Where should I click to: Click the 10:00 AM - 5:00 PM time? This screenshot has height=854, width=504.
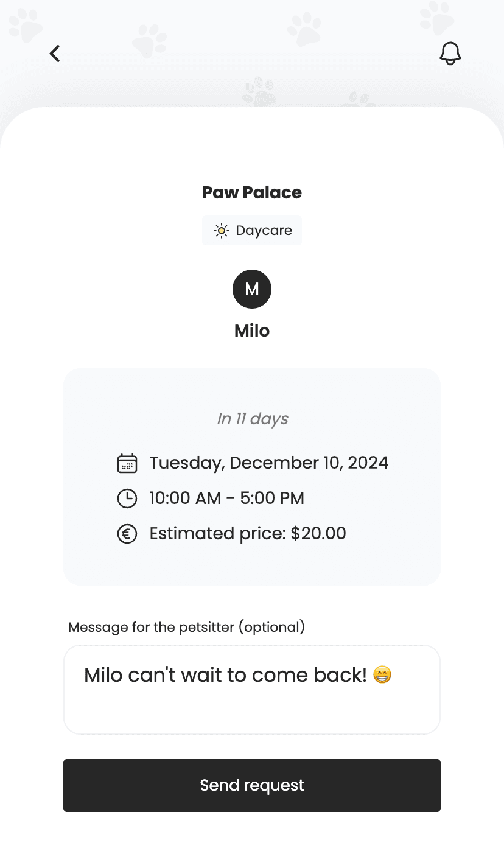[226, 499]
